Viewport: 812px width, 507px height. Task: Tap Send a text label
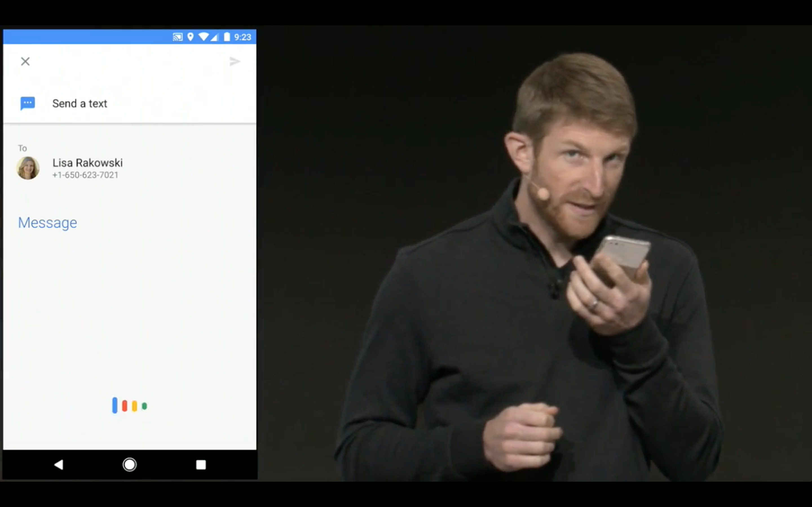click(80, 103)
